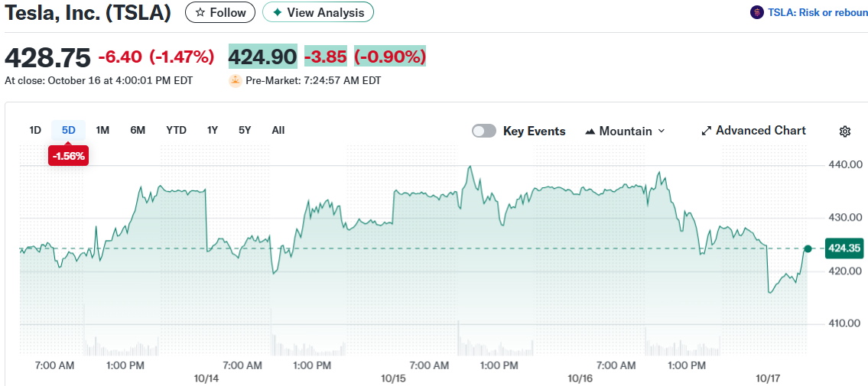Screen dimensions: 868x386
Task: Expand the Mountain chart type dropdown chevron
Action: [662, 131]
